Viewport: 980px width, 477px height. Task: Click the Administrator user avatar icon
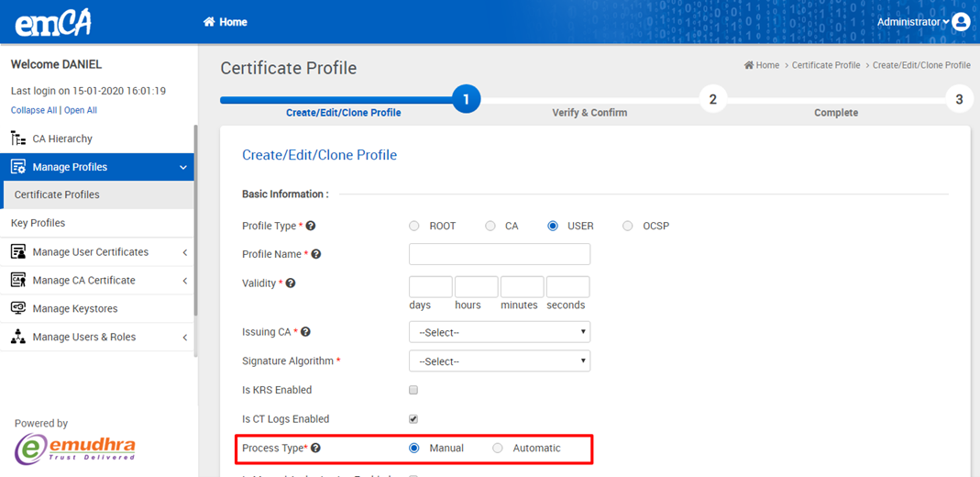click(961, 22)
